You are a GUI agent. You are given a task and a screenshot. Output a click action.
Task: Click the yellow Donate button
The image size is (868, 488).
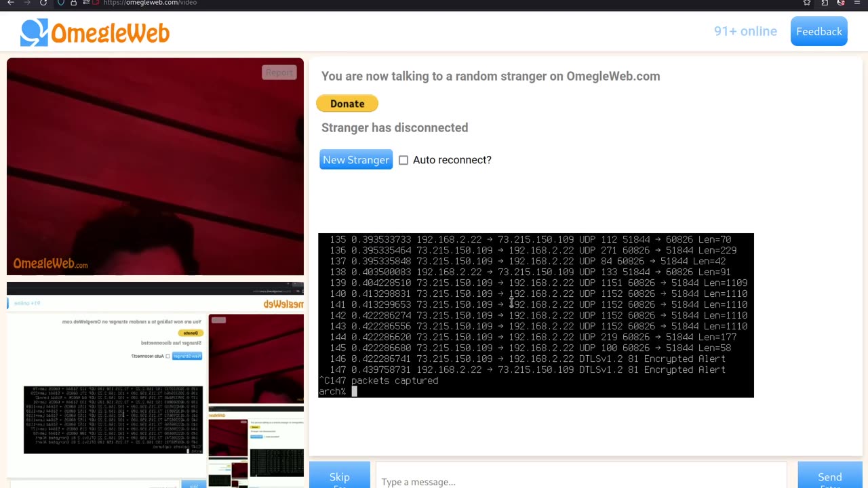click(x=347, y=104)
